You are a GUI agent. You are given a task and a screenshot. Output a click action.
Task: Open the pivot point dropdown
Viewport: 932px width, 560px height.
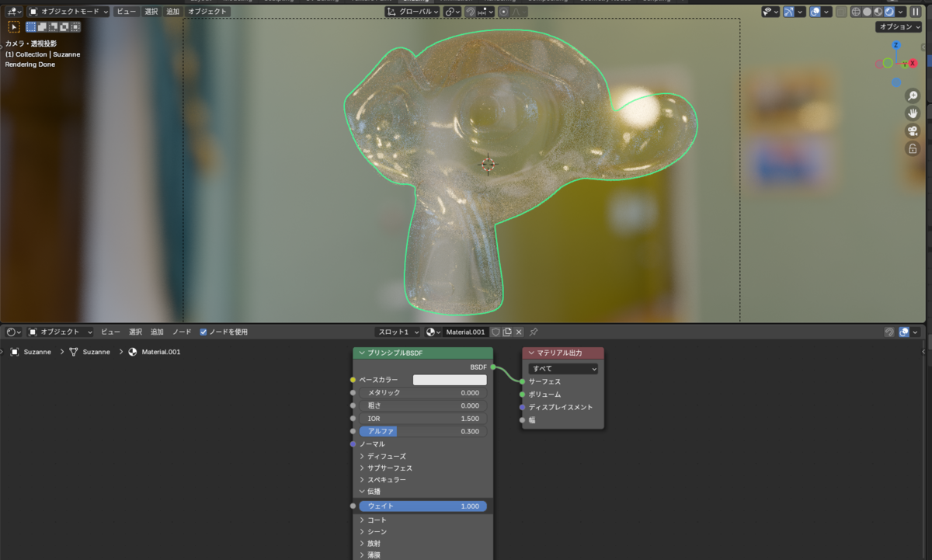(x=453, y=12)
